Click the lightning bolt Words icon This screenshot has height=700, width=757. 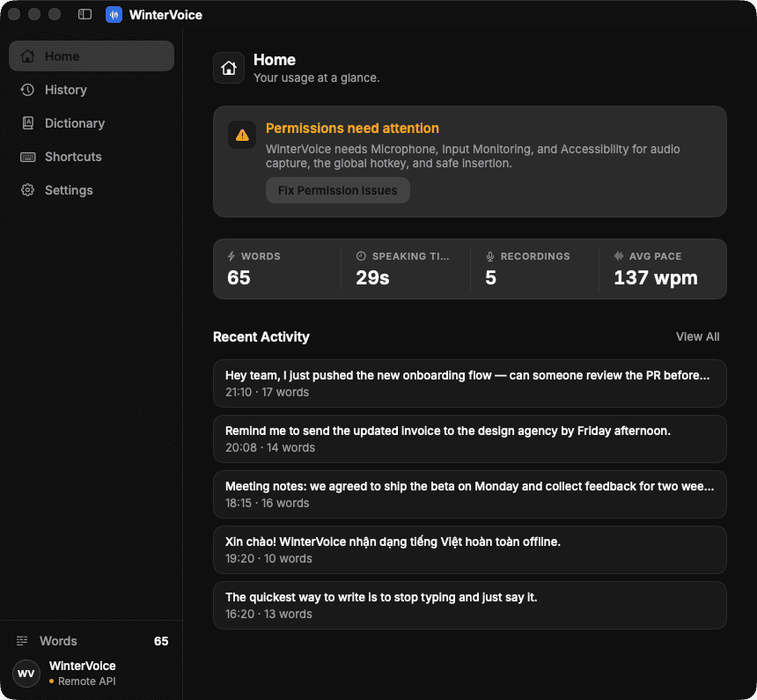click(232, 256)
